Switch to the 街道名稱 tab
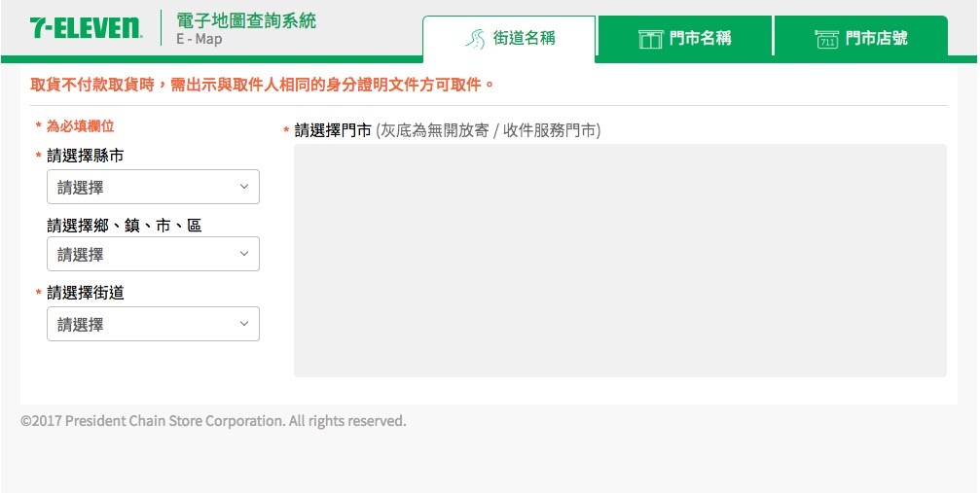Screen dimensions: 980x493 (x=509, y=39)
